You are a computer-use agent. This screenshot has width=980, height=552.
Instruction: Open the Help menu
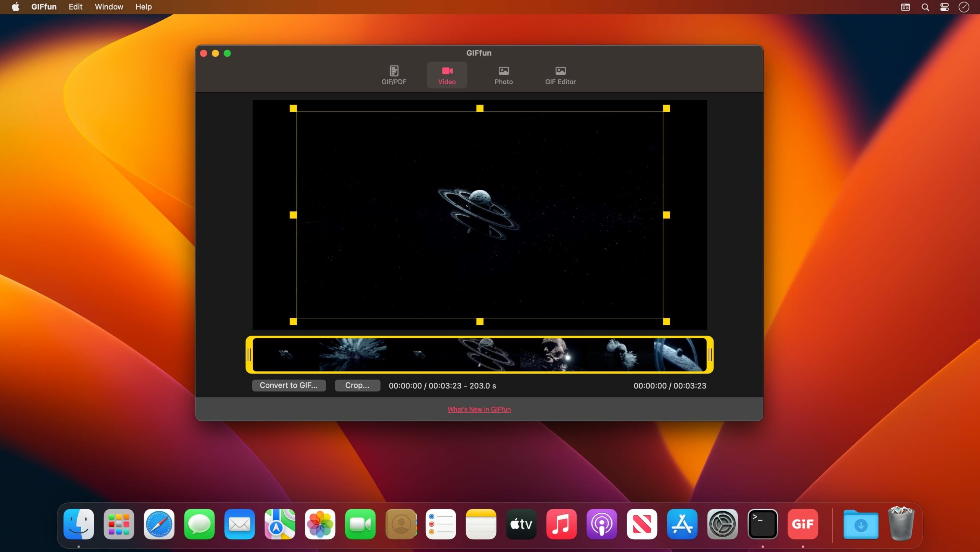coord(143,7)
